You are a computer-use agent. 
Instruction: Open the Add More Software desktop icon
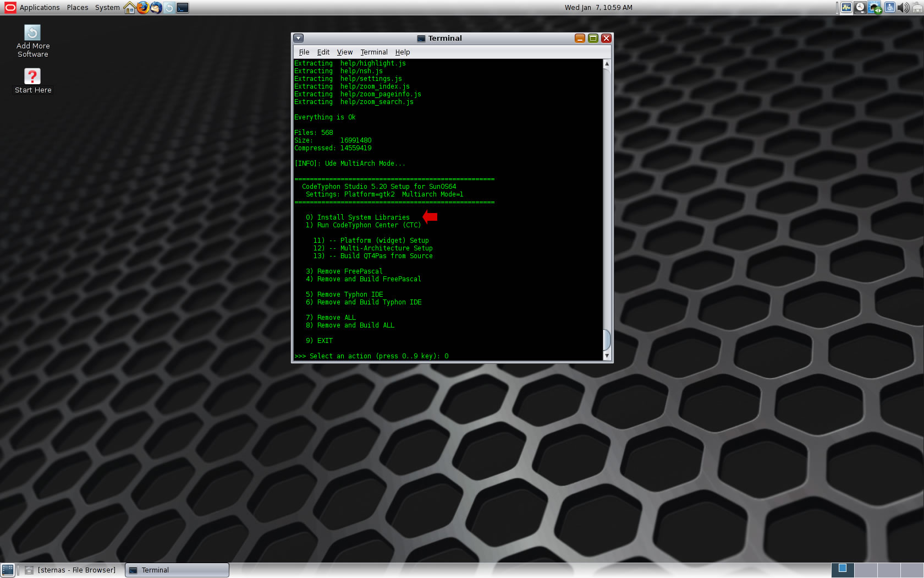tap(32, 41)
